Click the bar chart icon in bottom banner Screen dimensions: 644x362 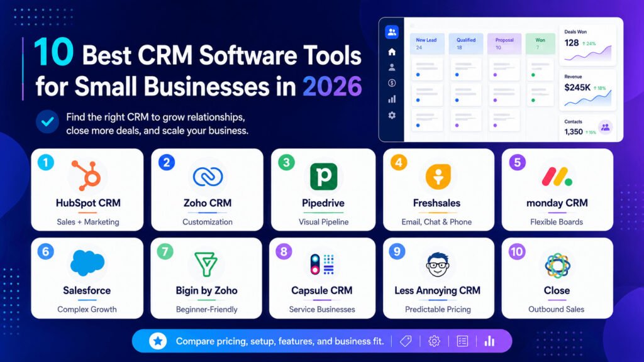[x=489, y=341]
